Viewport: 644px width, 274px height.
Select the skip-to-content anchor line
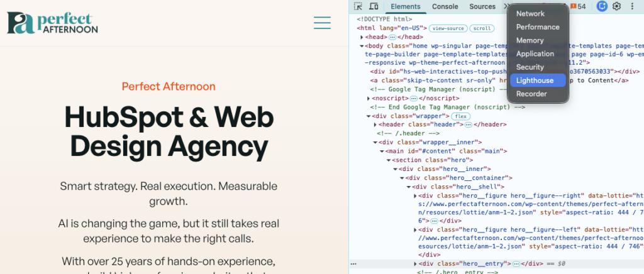499,80
